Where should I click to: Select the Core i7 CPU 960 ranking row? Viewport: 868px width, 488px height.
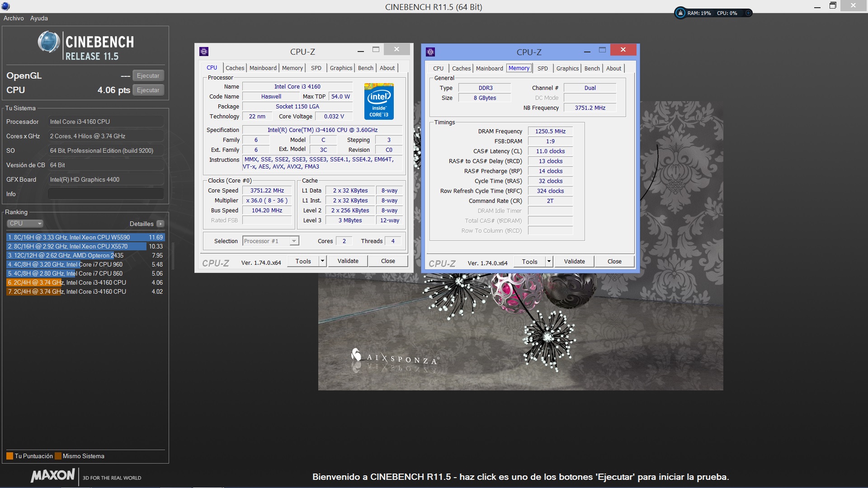tap(85, 264)
